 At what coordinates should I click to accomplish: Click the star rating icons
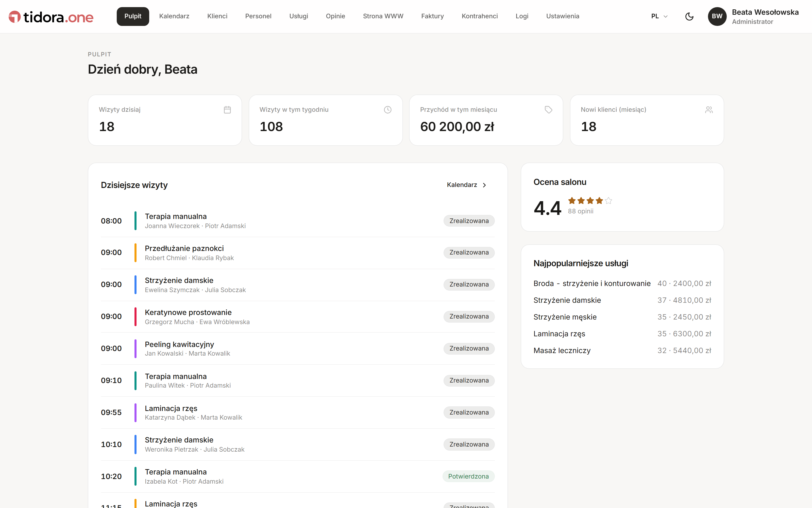click(x=590, y=201)
